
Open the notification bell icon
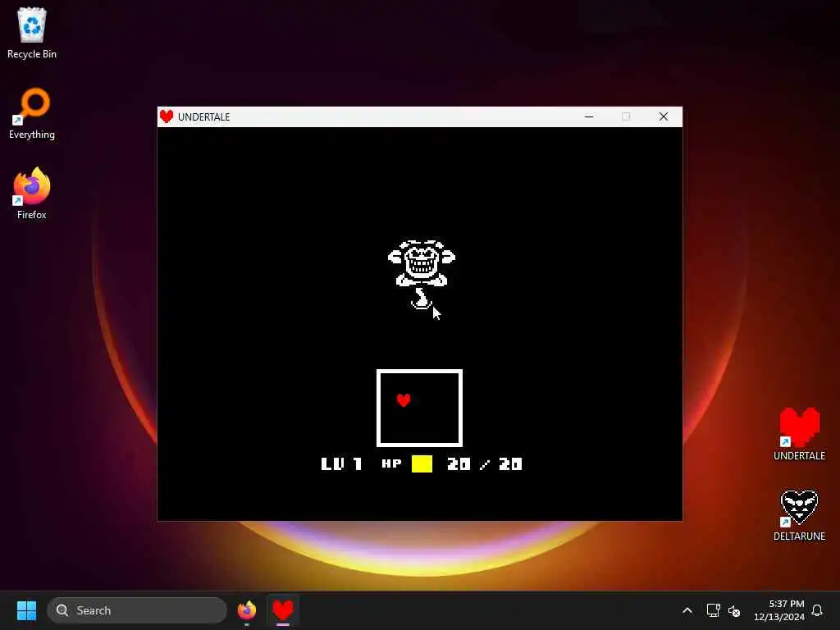817,610
